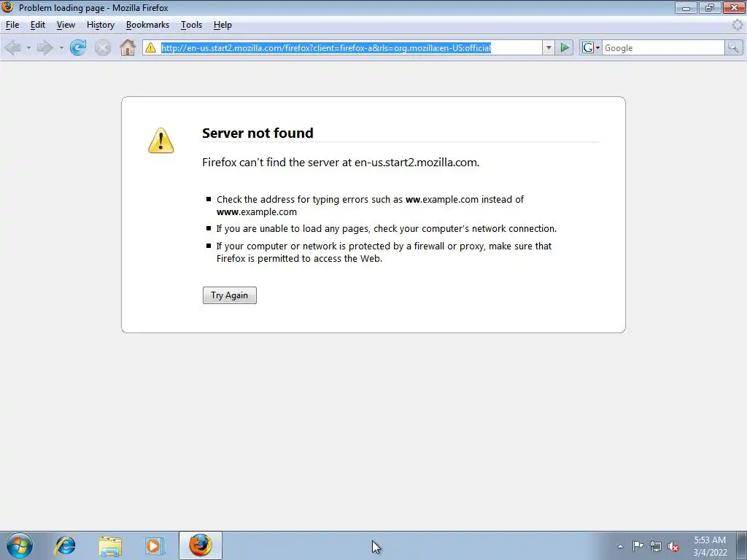Click the 'Server not found' heading
This screenshot has height=560, width=747.
pos(258,133)
